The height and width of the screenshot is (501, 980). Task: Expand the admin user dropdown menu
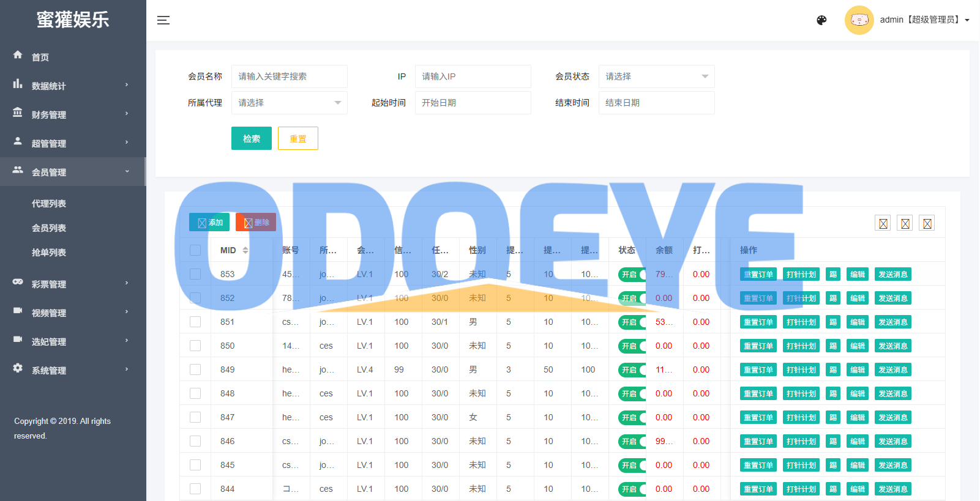point(967,20)
